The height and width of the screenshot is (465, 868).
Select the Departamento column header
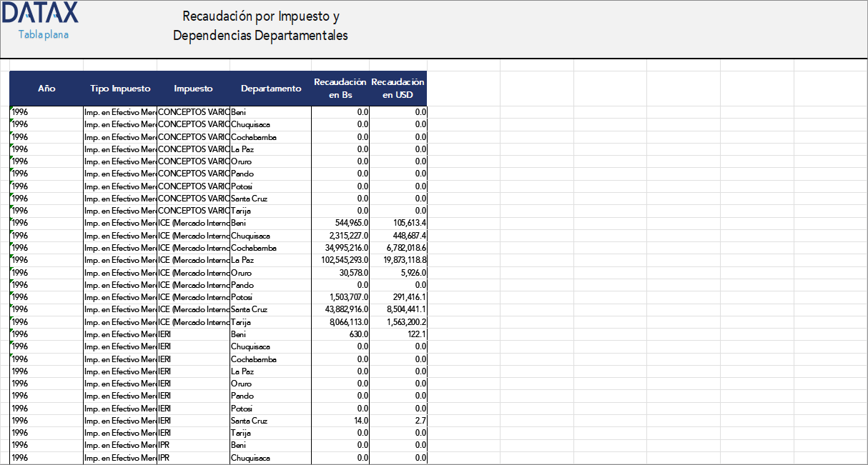tap(270, 88)
